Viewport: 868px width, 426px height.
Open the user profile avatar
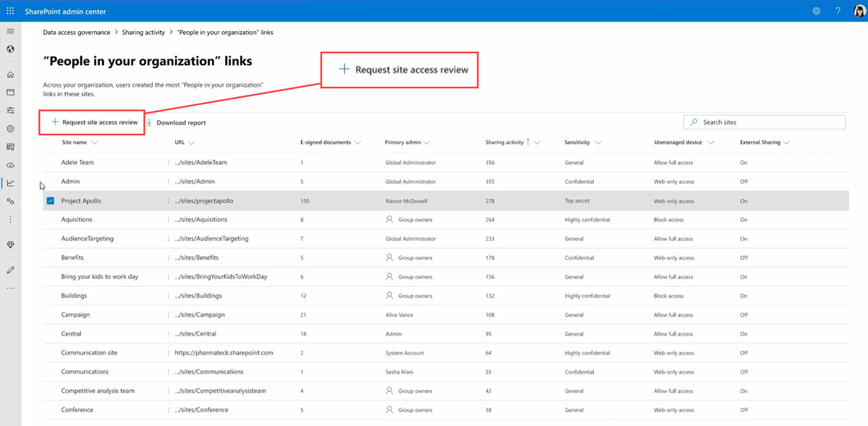857,11
